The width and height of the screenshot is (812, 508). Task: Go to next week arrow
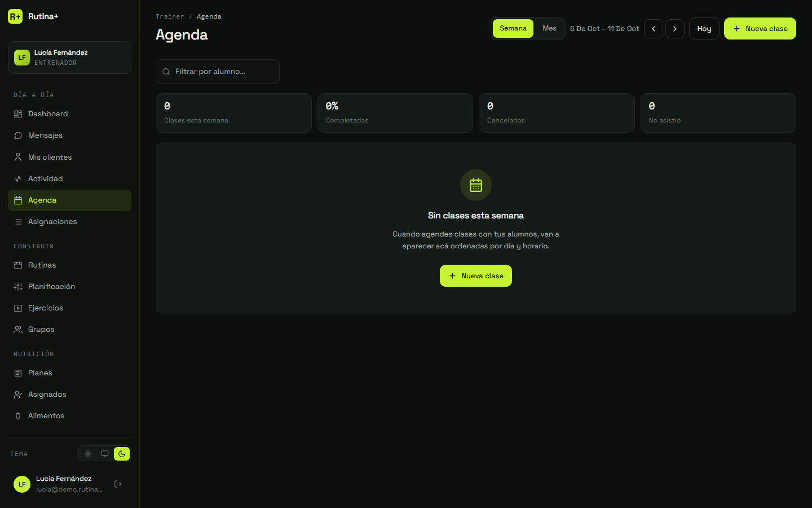click(x=675, y=29)
